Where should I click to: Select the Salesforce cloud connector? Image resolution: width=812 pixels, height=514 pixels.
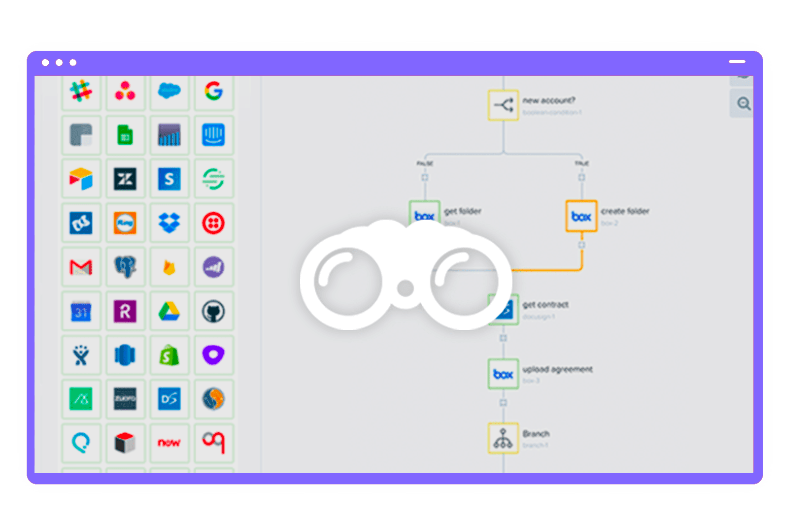pos(169,92)
